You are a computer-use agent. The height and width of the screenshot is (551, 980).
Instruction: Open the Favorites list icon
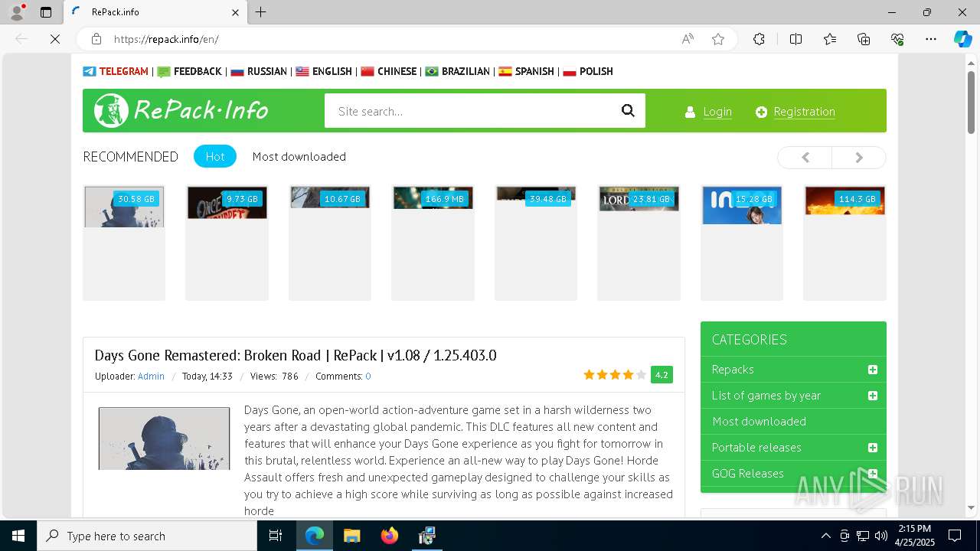830,39
